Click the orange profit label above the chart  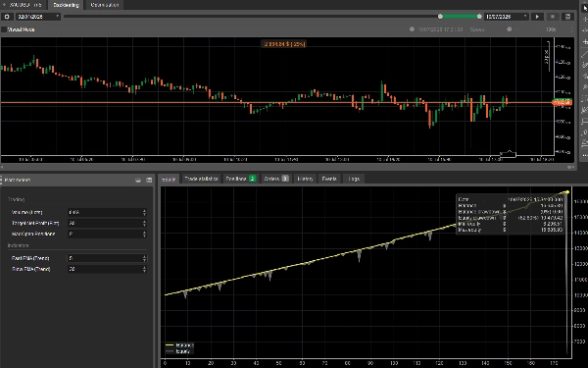(x=284, y=44)
